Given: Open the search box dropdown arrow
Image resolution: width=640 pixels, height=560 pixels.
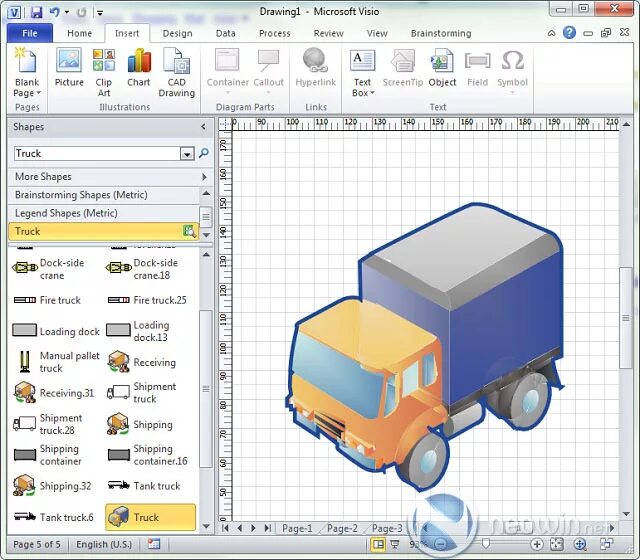Looking at the screenshot, I should pyautogui.click(x=187, y=154).
